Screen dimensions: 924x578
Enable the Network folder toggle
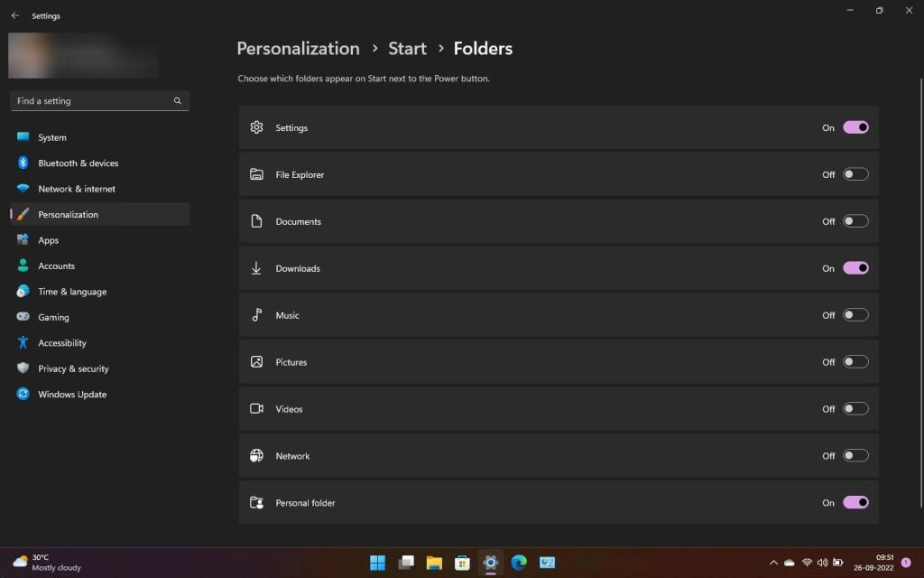click(855, 455)
